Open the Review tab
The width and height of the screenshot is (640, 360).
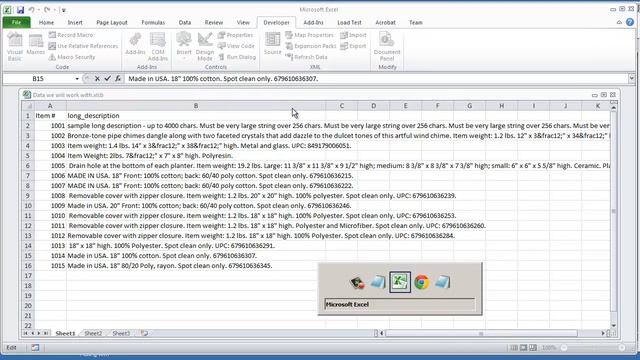tap(213, 22)
